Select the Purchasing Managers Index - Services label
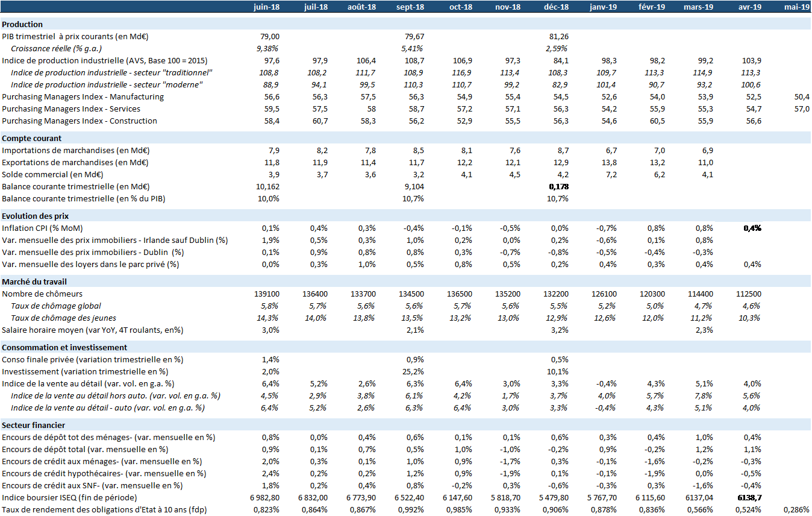 click(x=71, y=109)
